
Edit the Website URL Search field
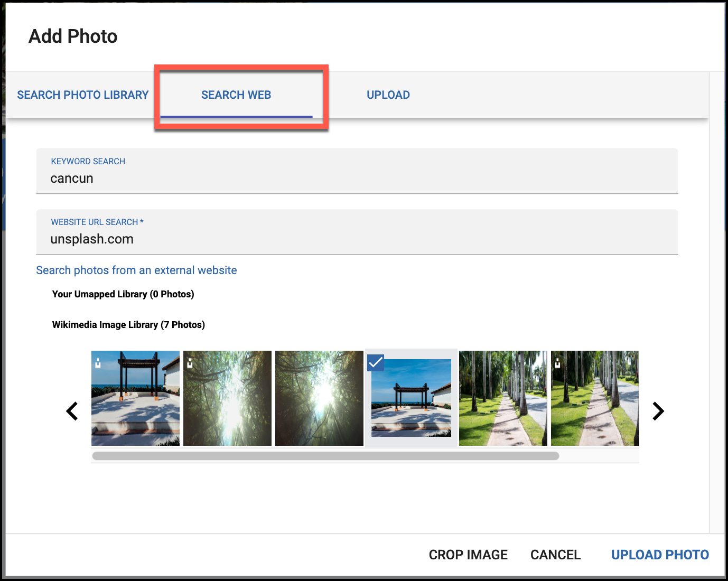pos(357,232)
